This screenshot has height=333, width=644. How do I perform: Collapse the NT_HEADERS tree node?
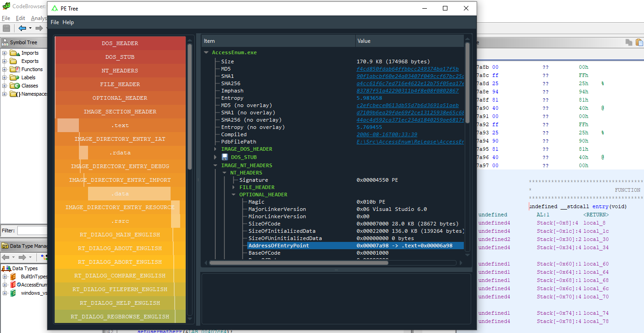point(224,173)
